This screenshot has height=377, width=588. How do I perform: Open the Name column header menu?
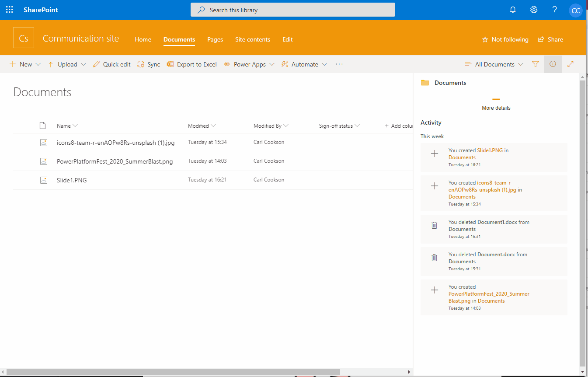click(67, 126)
